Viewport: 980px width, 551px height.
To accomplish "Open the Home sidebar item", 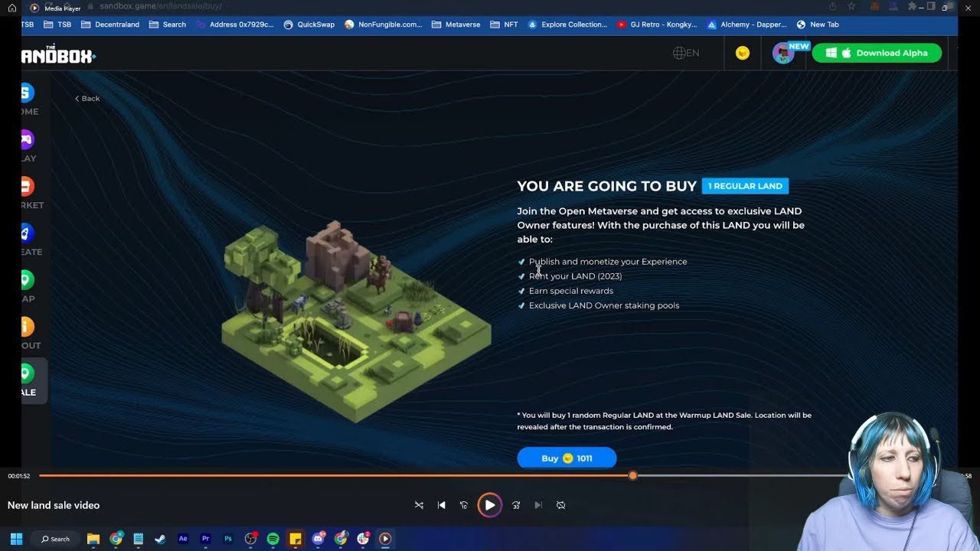I will [28, 99].
